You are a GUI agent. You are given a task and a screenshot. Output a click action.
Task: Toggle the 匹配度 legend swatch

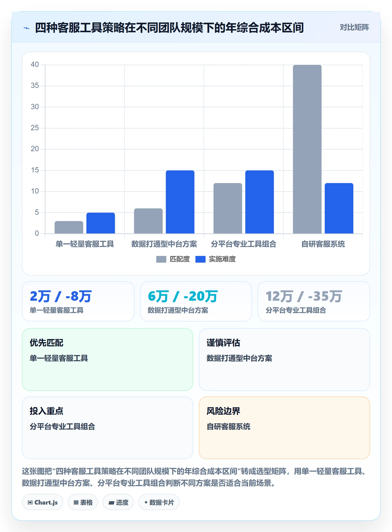pos(161,259)
